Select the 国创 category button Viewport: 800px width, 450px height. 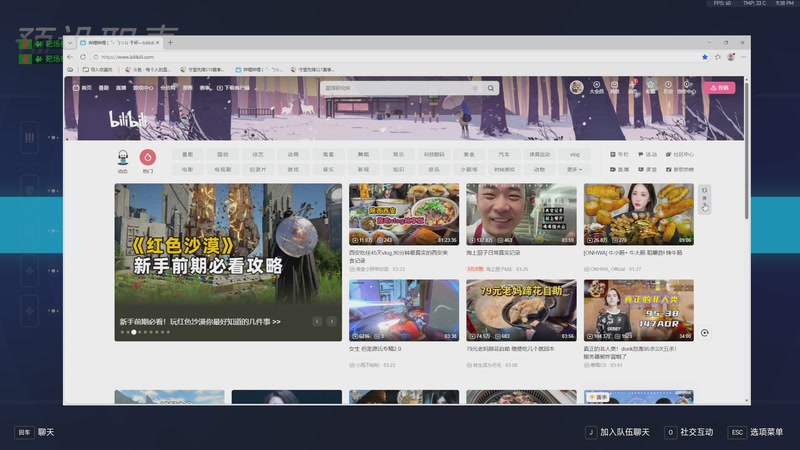(x=222, y=154)
